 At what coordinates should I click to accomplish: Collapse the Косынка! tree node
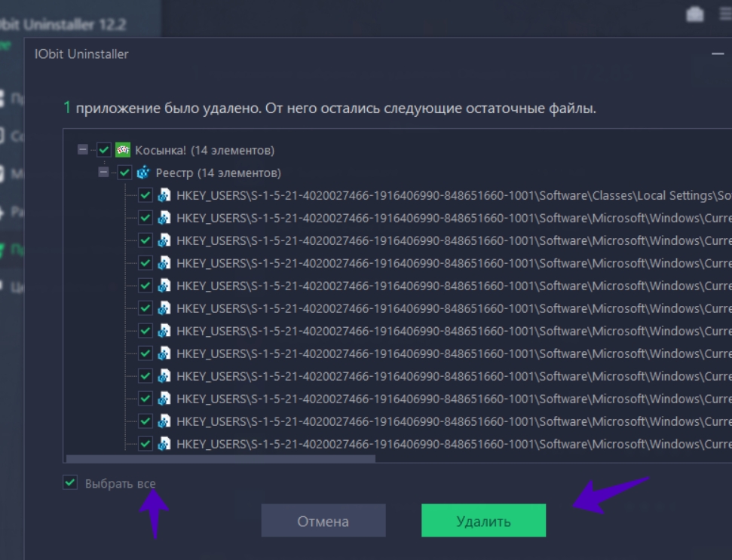(83, 150)
